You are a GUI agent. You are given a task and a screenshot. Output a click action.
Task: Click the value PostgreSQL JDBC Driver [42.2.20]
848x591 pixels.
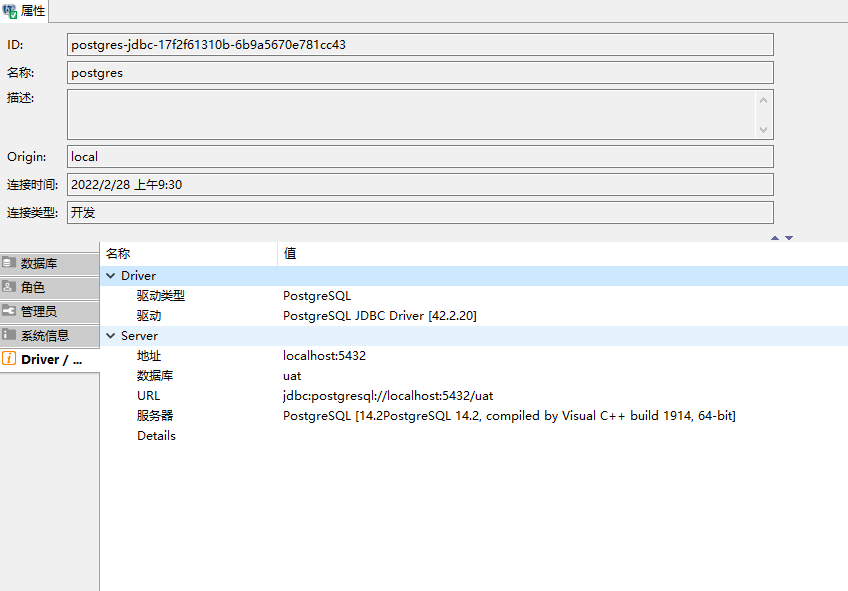(380, 316)
